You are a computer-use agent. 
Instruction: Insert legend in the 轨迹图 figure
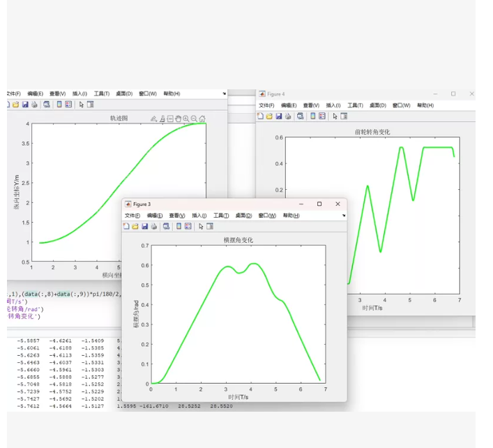point(68,105)
